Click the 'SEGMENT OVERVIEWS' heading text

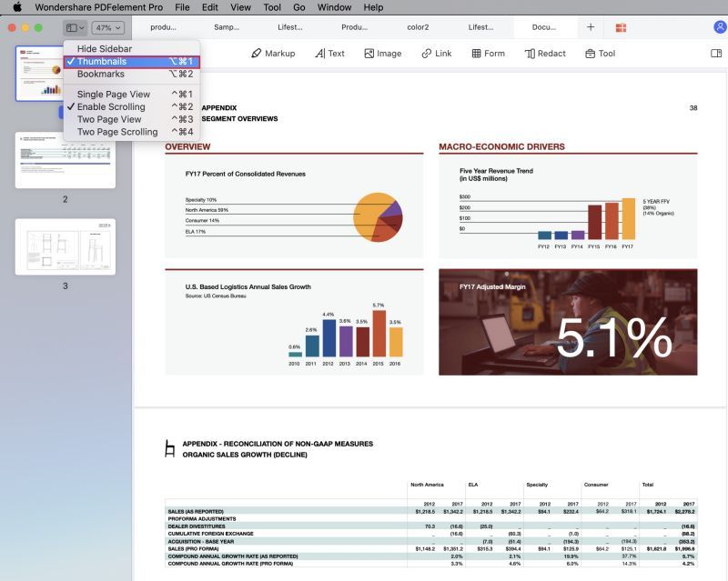239,119
